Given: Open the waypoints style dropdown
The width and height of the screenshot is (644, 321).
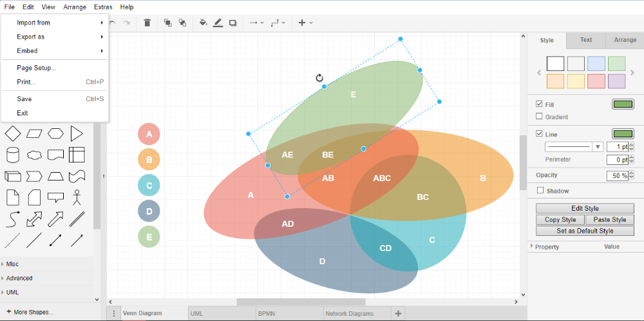Looking at the screenshot, I should 278,23.
